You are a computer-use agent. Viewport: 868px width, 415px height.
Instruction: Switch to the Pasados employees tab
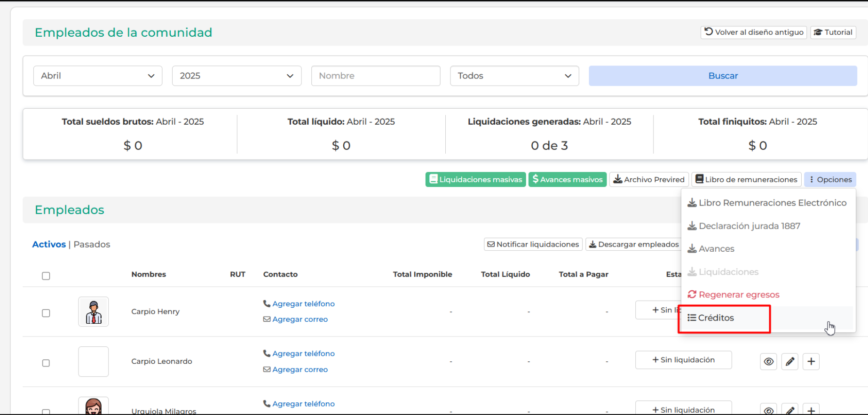click(x=92, y=244)
